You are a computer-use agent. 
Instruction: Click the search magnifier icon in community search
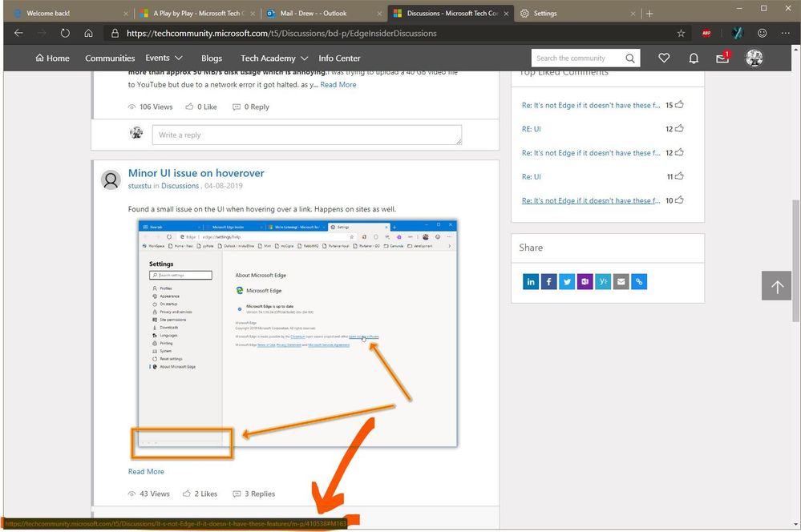click(630, 58)
